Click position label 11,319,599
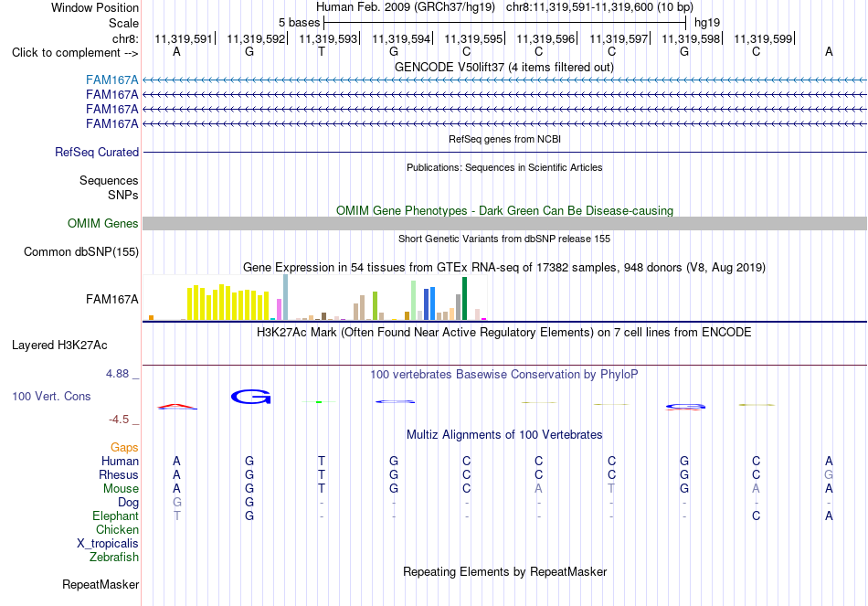The width and height of the screenshot is (868, 606). (763, 38)
